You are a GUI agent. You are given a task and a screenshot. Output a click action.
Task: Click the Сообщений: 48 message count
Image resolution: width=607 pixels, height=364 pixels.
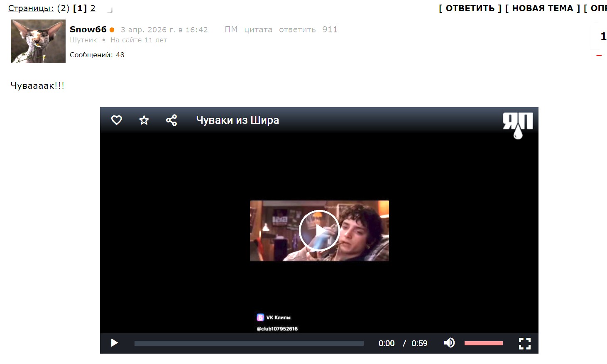pyautogui.click(x=97, y=55)
